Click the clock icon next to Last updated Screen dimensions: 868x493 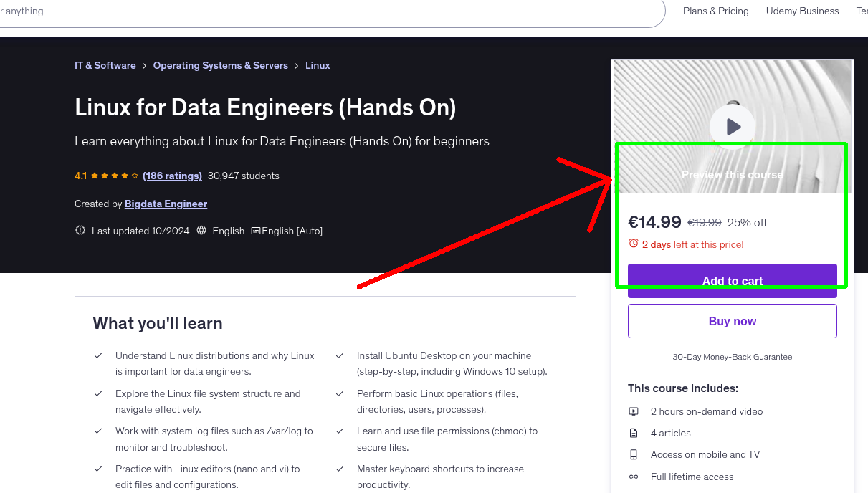point(80,230)
